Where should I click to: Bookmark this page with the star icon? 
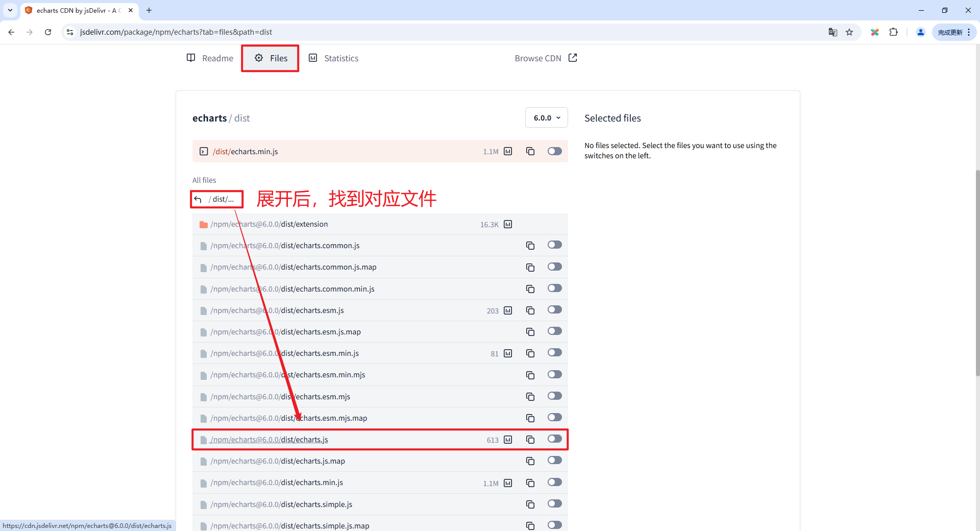(849, 32)
